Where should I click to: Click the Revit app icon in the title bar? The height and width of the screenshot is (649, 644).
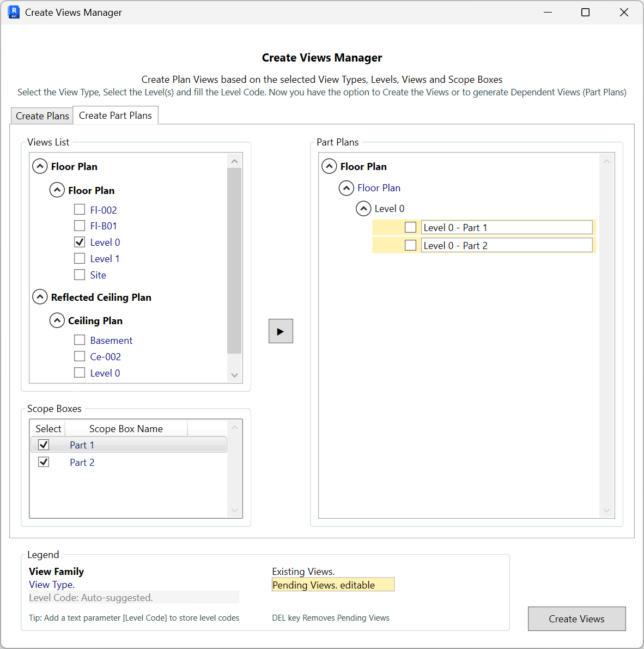click(x=14, y=12)
